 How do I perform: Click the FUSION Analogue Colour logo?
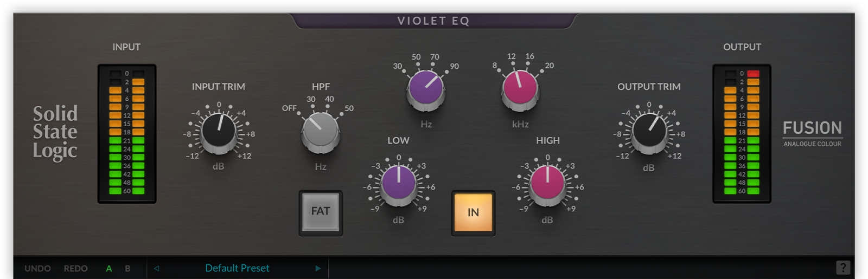[812, 133]
